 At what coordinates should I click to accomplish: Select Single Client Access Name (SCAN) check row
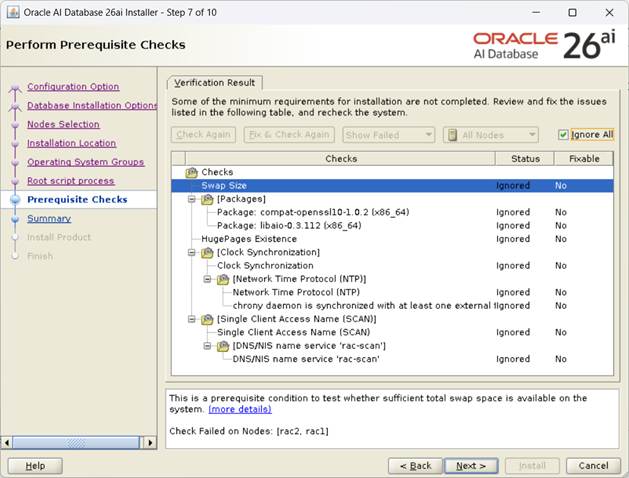coord(392,332)
